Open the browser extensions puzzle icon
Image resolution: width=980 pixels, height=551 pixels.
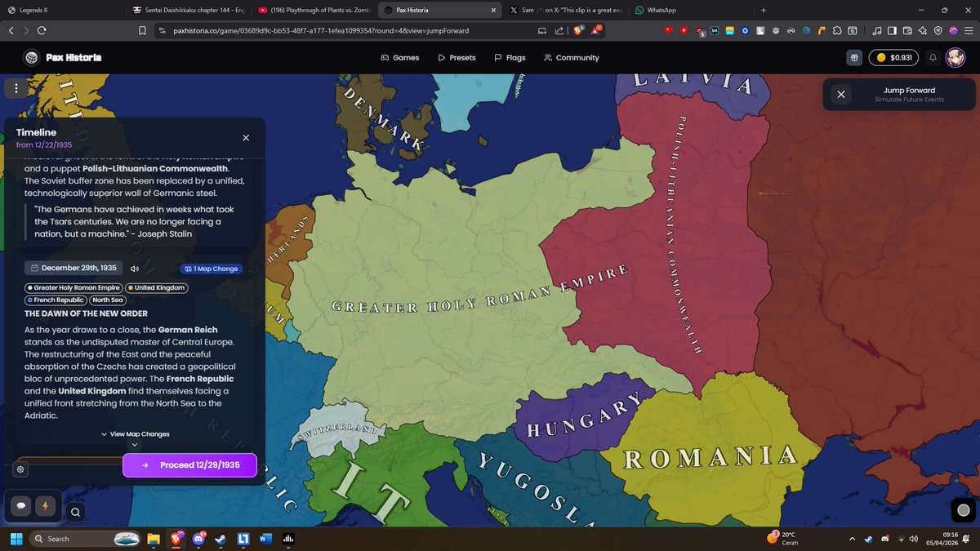[x=837, y=30]
